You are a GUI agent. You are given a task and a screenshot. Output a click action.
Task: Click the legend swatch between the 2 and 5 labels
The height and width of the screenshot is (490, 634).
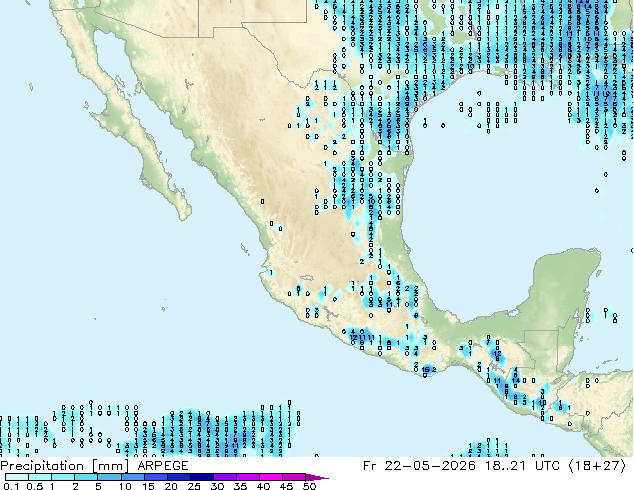(x=86, y=477)
